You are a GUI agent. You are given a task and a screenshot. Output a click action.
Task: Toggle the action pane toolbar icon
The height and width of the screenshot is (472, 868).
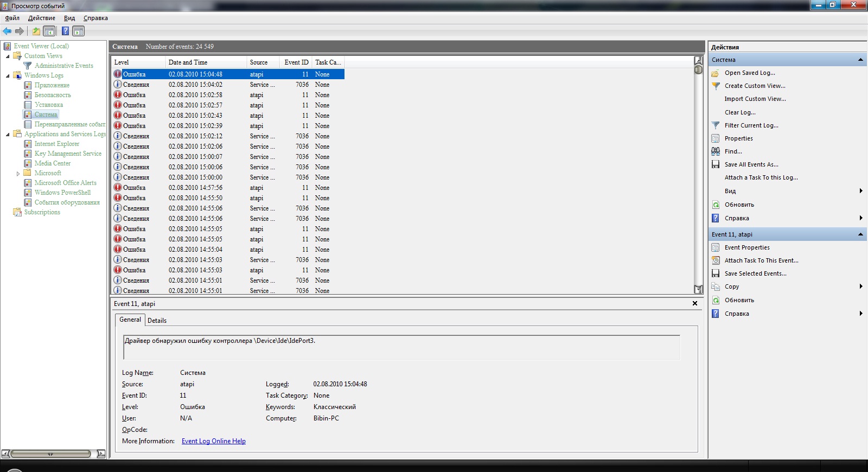pos(79,31)
